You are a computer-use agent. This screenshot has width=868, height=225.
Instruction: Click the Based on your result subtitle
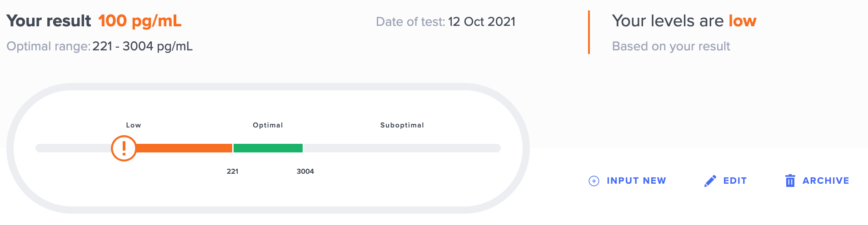pos(671,46)
